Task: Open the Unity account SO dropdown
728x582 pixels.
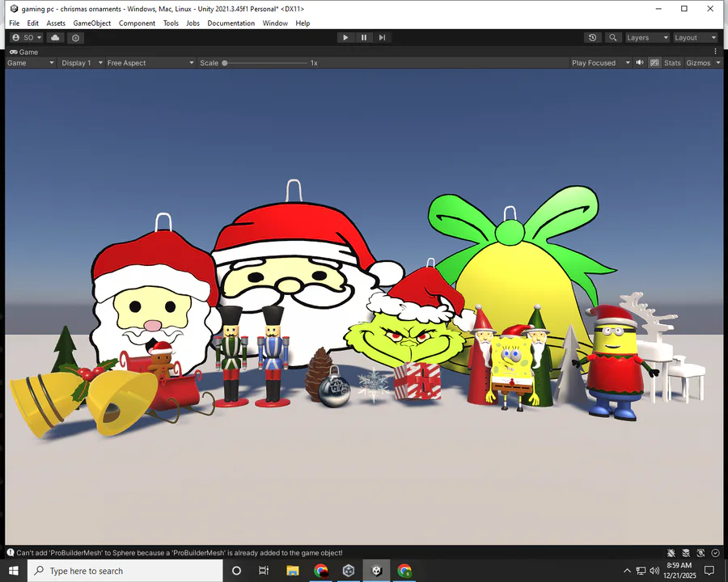Action: 27,38
